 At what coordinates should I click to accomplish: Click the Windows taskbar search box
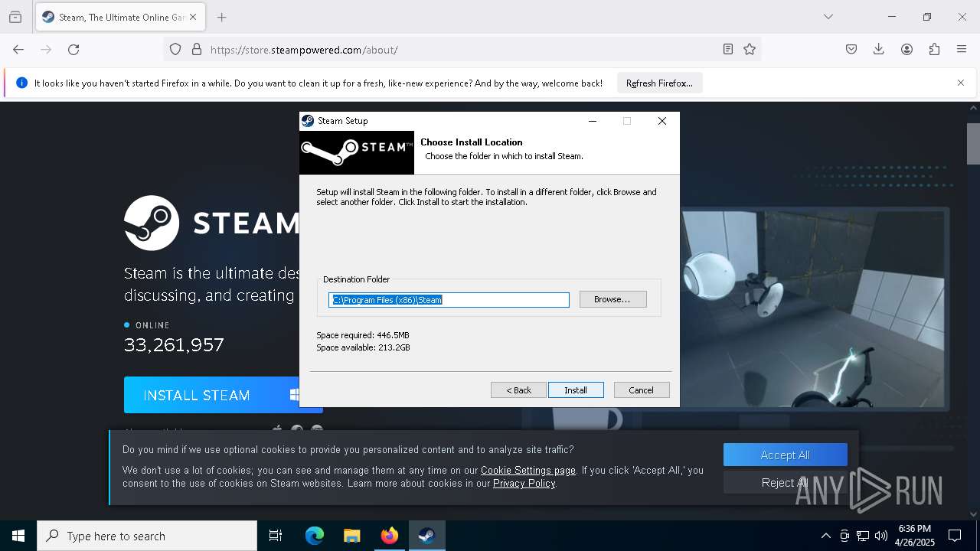[x=147, y=536]
